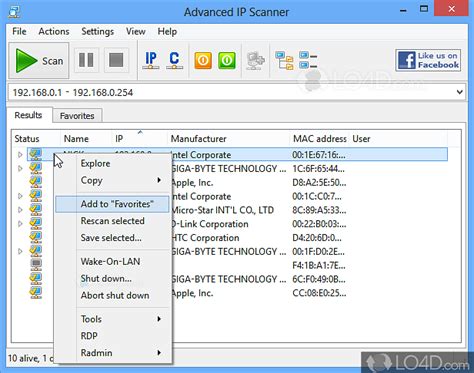The height and width of the screenshot is (373, 474).
Task: Open the Like us on Facebook link
Action: [x=428, y=60]
